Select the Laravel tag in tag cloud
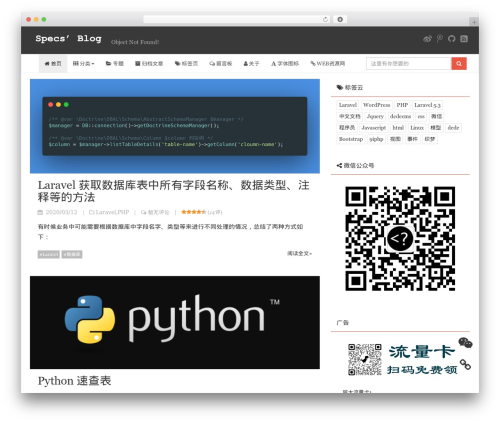 click(x=348, y=105)
